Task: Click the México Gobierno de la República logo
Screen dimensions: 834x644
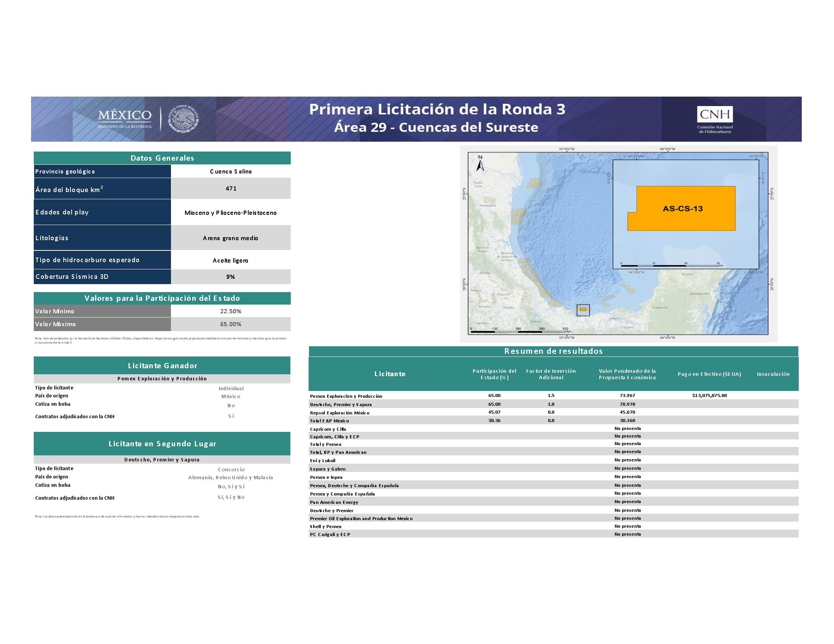Action: click(124, 119)
